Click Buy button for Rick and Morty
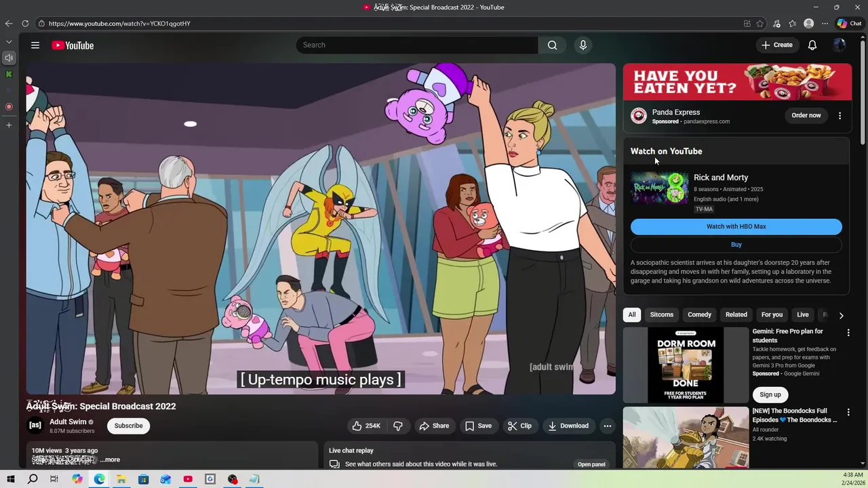 pos(736,245)
